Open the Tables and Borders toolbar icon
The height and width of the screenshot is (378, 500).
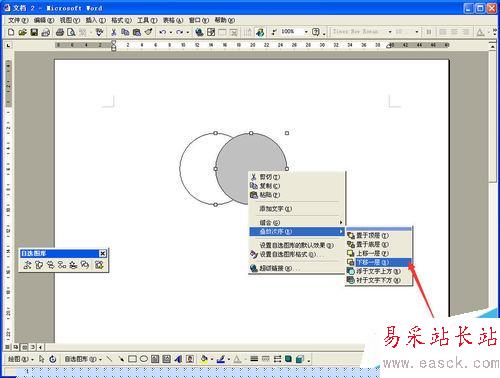[x=211, y=32]
